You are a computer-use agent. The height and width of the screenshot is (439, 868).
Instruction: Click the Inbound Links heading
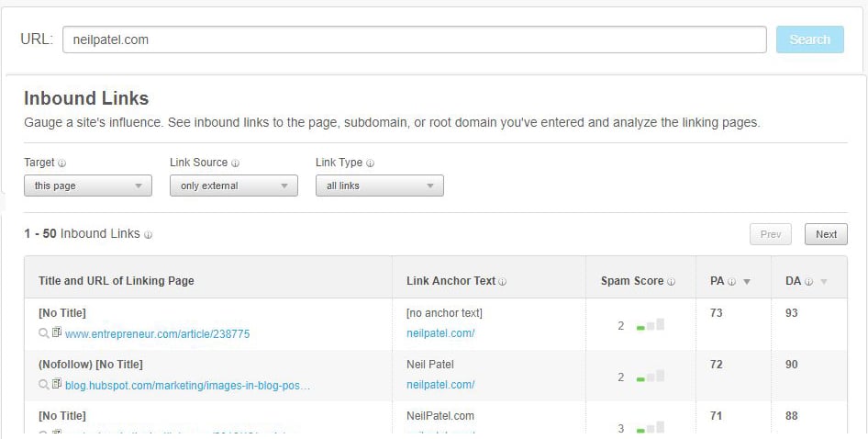click(x=86, y=98)
